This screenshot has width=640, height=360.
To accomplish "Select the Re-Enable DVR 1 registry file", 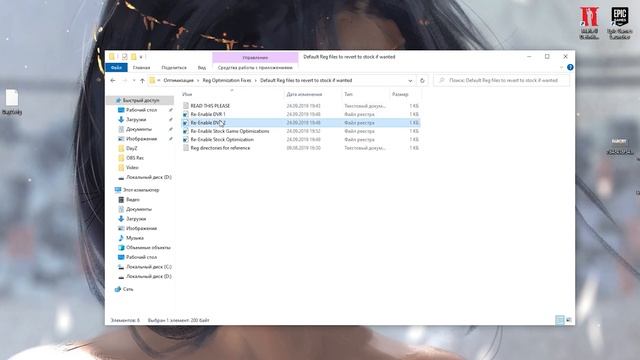I will tap(208, 114).
